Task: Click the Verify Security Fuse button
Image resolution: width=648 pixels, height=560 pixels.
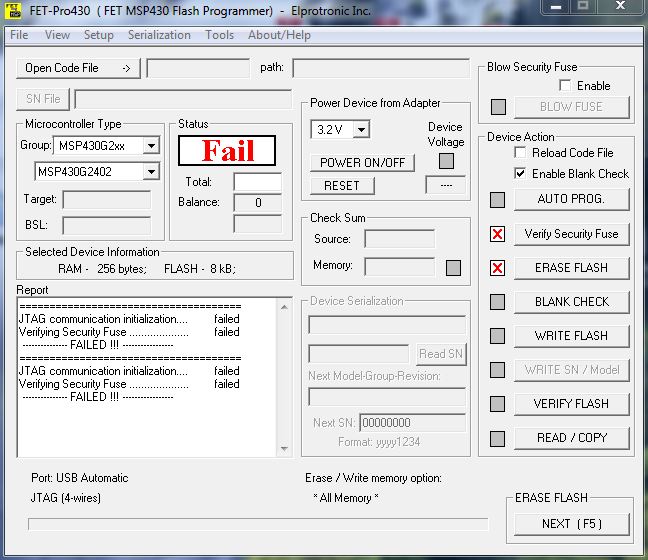Action: click(572, 234)
